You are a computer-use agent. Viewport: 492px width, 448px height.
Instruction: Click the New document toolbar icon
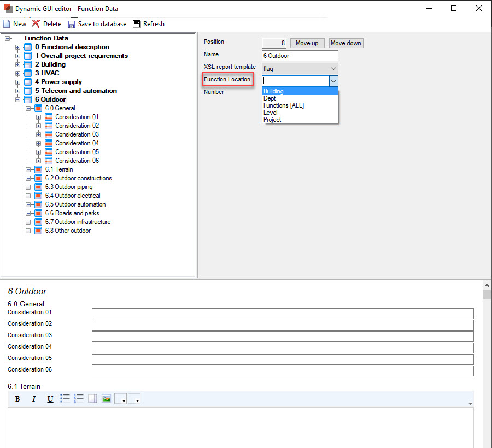click(7, 24)
